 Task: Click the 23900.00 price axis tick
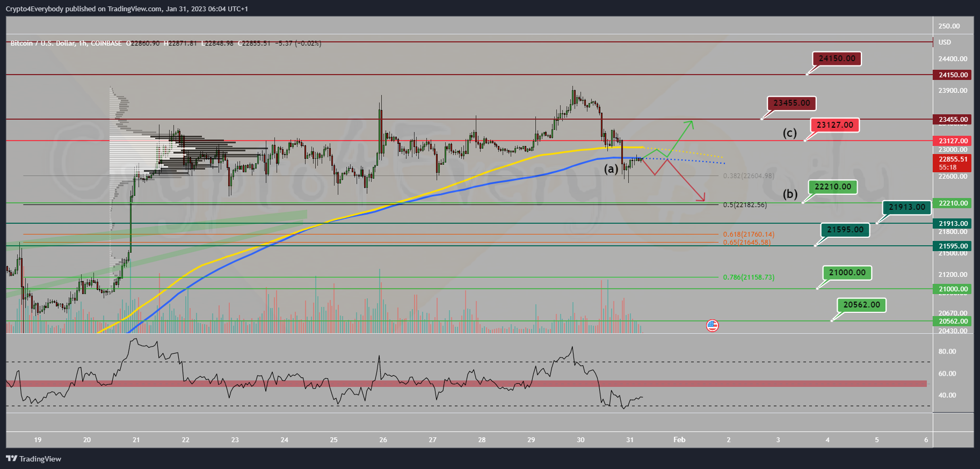point(953,91)
